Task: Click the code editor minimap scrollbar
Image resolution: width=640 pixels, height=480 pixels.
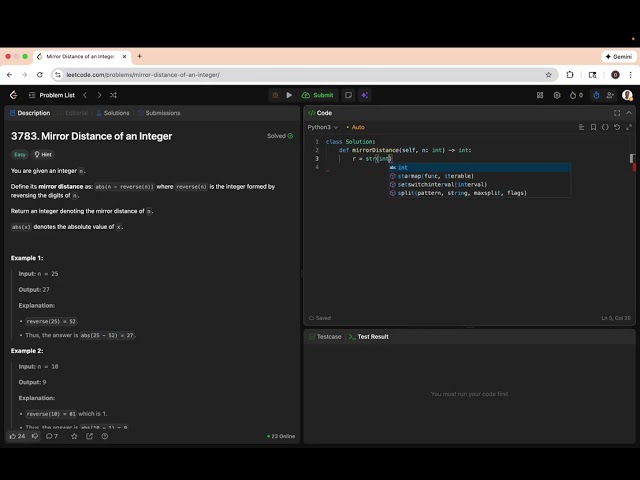Action: pyautogui.click(x=632, y=158)
